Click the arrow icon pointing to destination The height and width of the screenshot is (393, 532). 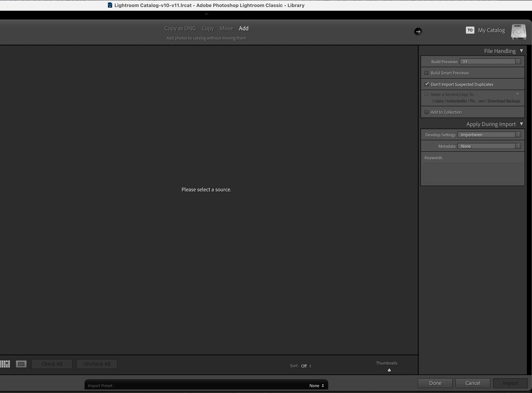point(418,31)
